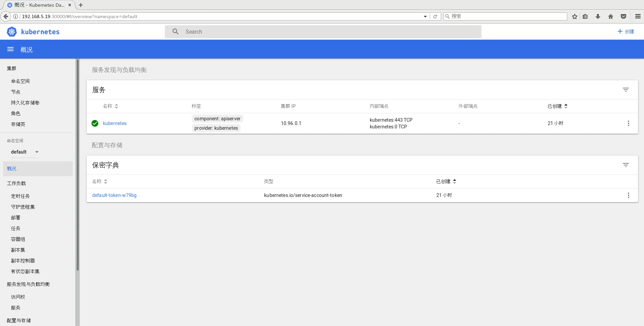This screenshot has height=326, width=644.
Task: Open 配置与存储 sidebar section
Action: click(x=19, y=321)
